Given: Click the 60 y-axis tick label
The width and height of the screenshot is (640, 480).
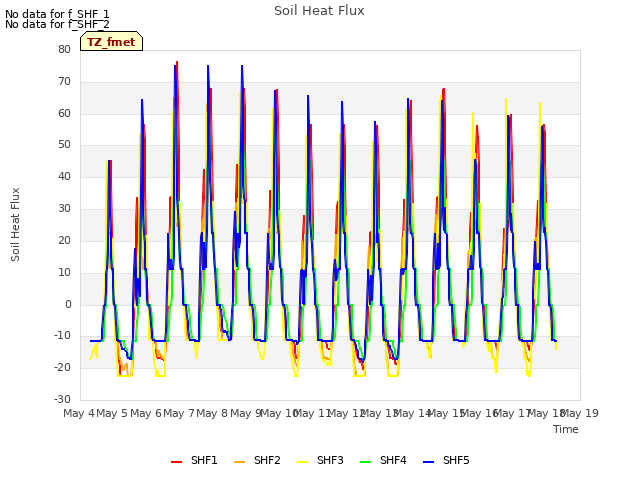Looking at the screenshot, I should coord(64,113).
